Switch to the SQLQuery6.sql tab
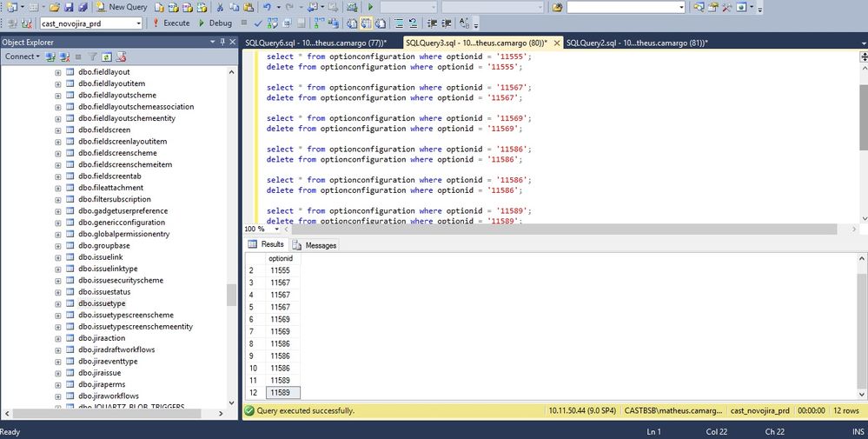Viewport: 868px width, 439px height. [x=315, y=42]
